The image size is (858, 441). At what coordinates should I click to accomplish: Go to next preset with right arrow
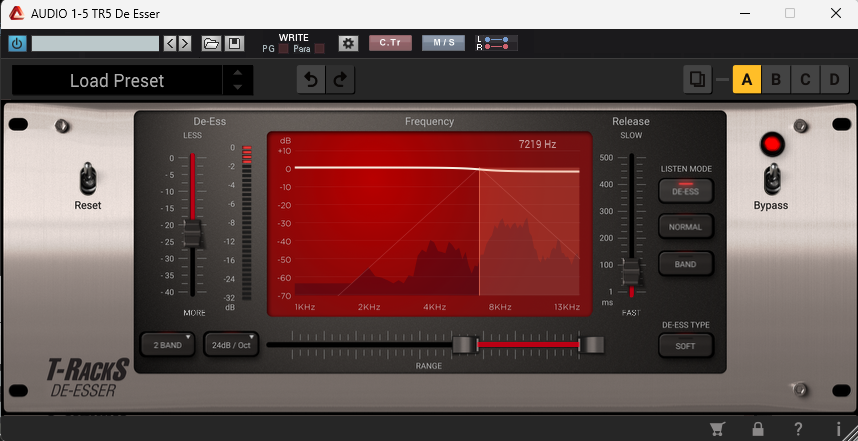[185, 43]
